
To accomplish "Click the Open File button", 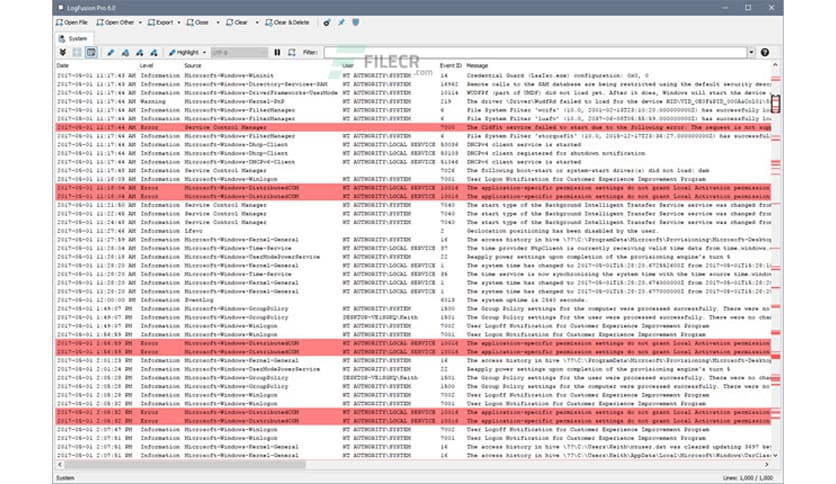I will point(76,20).
